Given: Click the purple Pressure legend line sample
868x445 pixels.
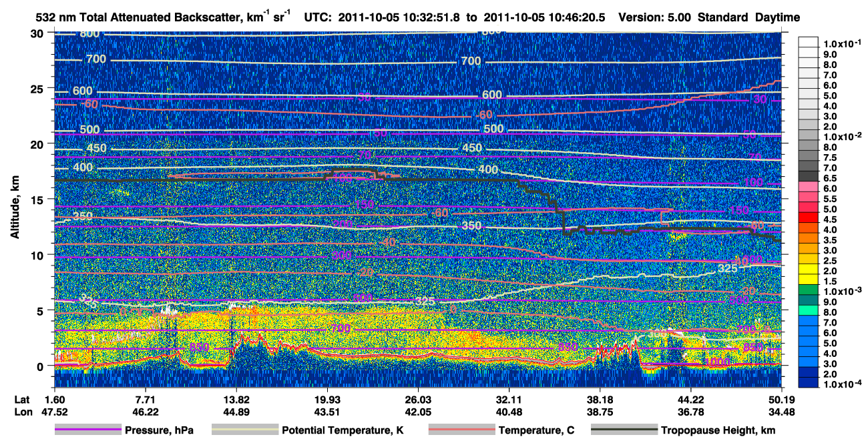Looking at the screenshot, I should coord(88,430).
